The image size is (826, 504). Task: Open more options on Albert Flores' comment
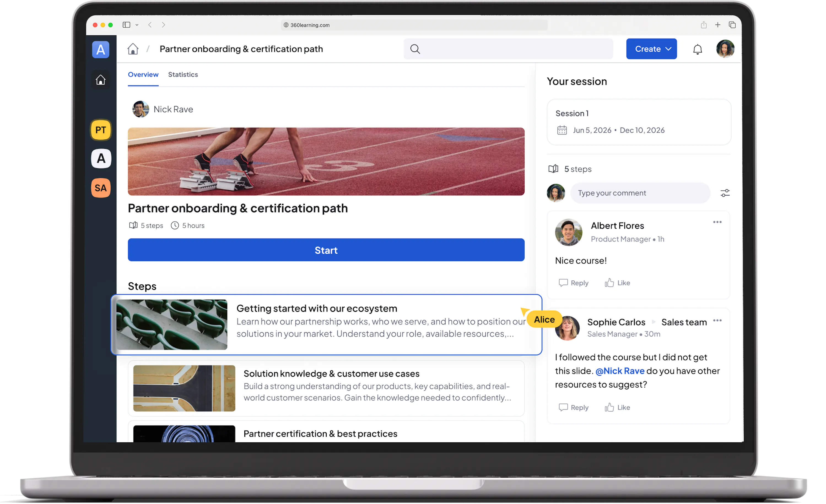pos(717,222)
